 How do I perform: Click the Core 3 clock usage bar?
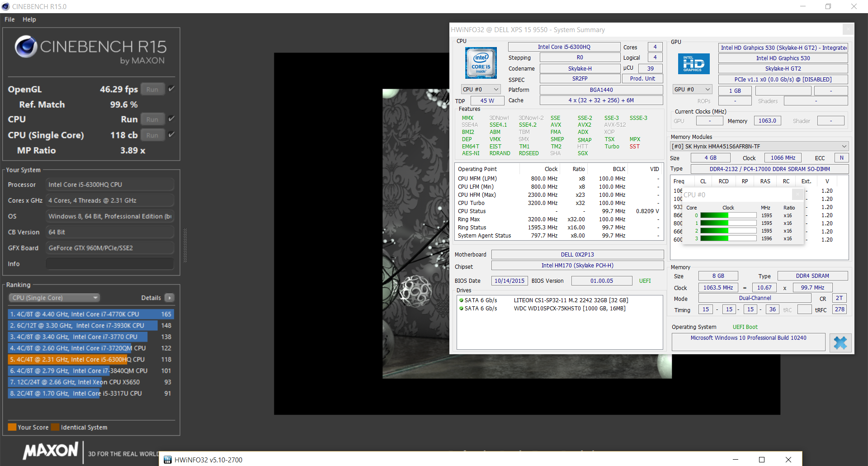point(728,238)
